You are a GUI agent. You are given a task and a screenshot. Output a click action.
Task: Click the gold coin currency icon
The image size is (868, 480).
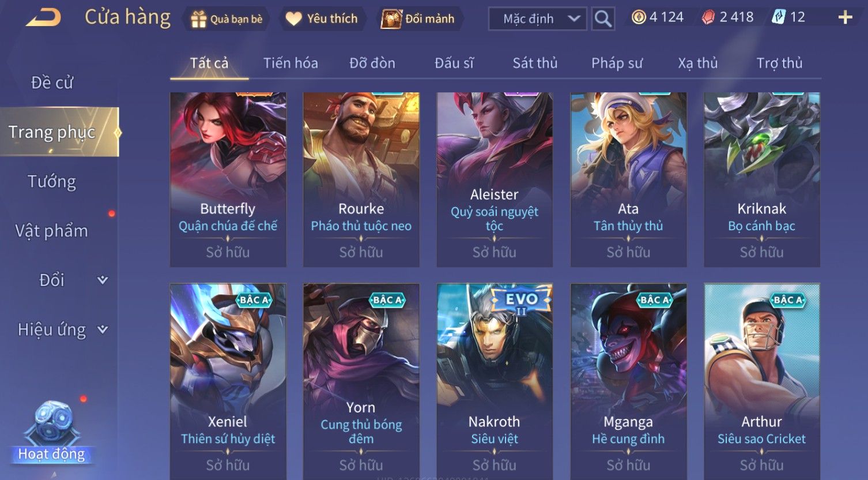[639, 17]
